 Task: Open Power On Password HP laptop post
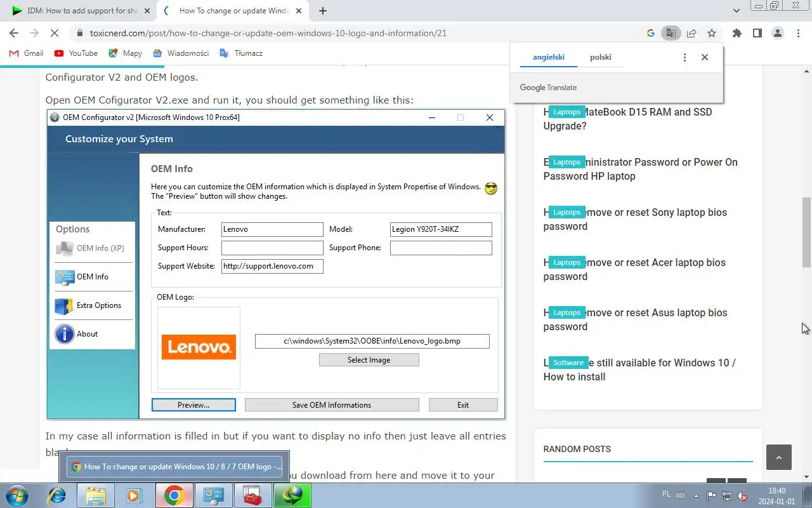[x=640, y=169]
